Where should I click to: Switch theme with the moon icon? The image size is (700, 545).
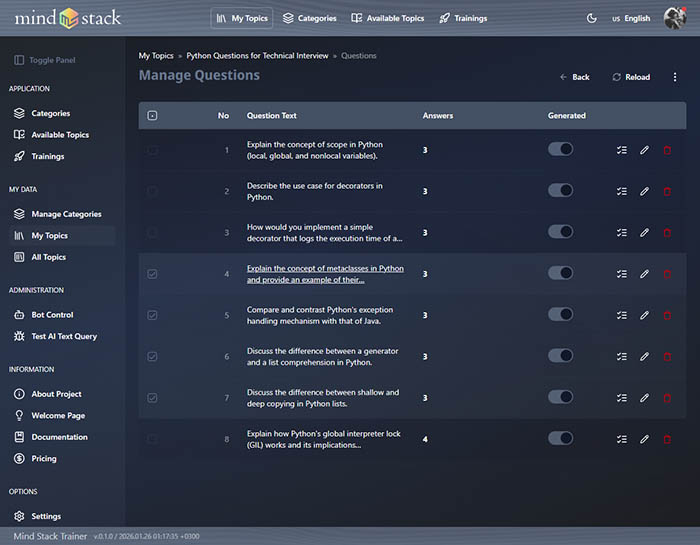pyautogui.click(x=592, y=18)
